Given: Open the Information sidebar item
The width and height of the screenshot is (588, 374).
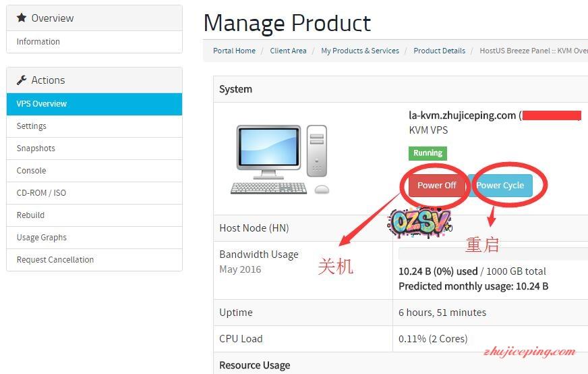Looking at the screenshot, I should point(38,42).
